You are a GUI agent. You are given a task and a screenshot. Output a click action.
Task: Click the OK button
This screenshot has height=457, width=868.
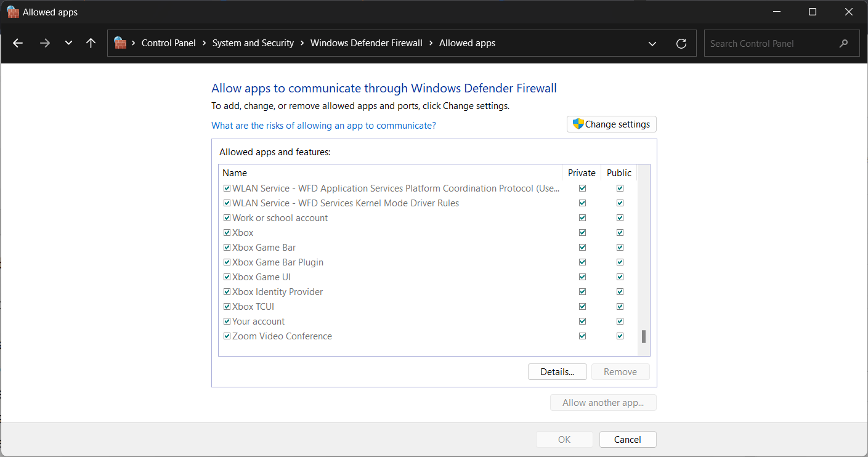564,439
